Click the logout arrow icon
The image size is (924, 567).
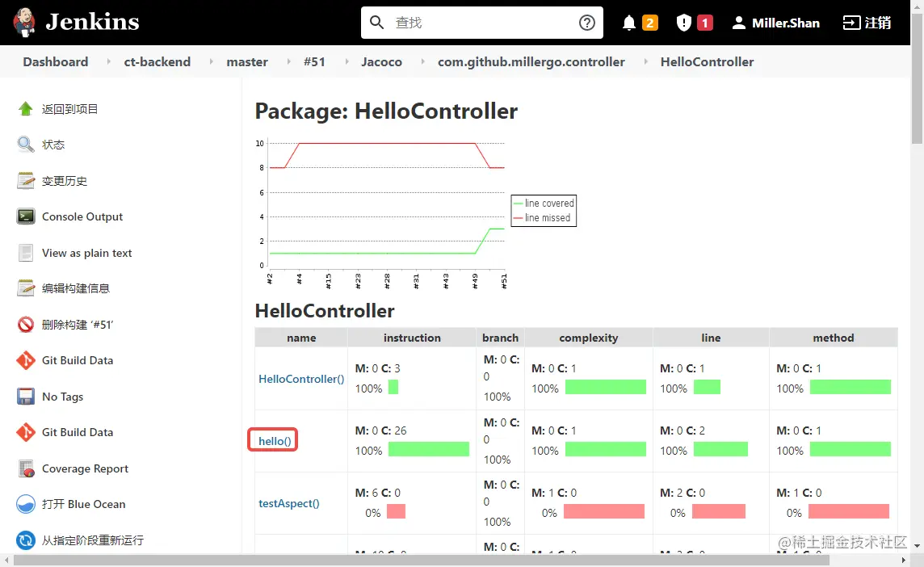(x=851, y=23)
